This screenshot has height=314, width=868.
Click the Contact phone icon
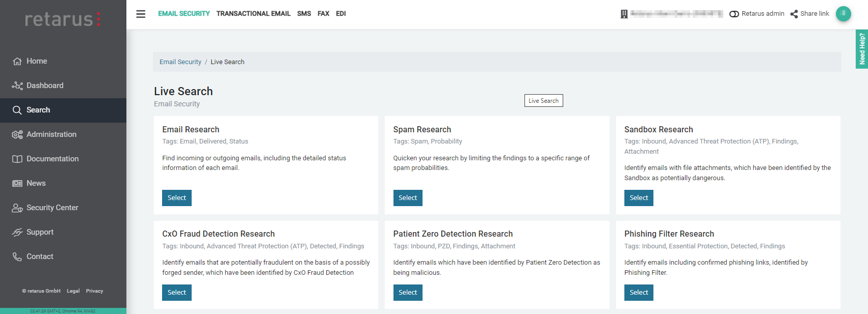coord(17,256)
